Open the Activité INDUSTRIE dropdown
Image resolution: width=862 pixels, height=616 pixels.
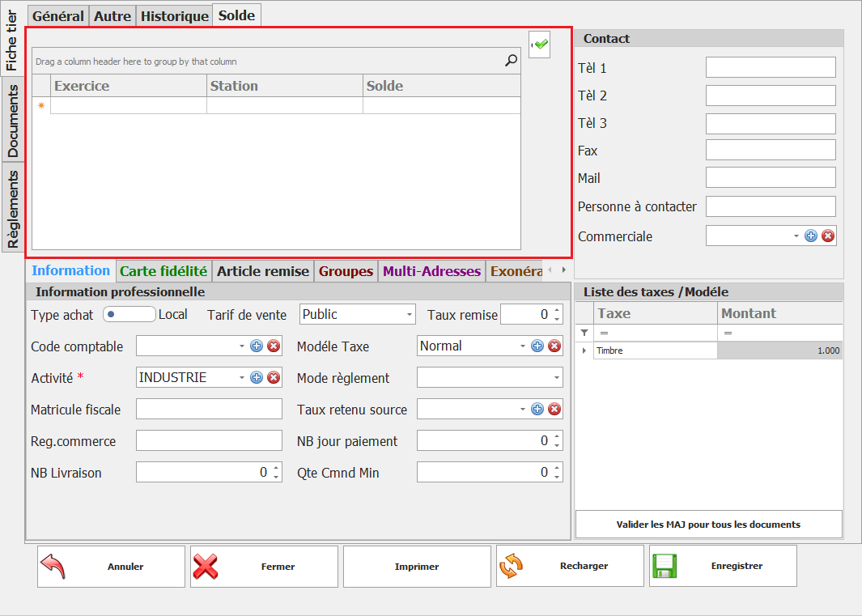point(241,378)
